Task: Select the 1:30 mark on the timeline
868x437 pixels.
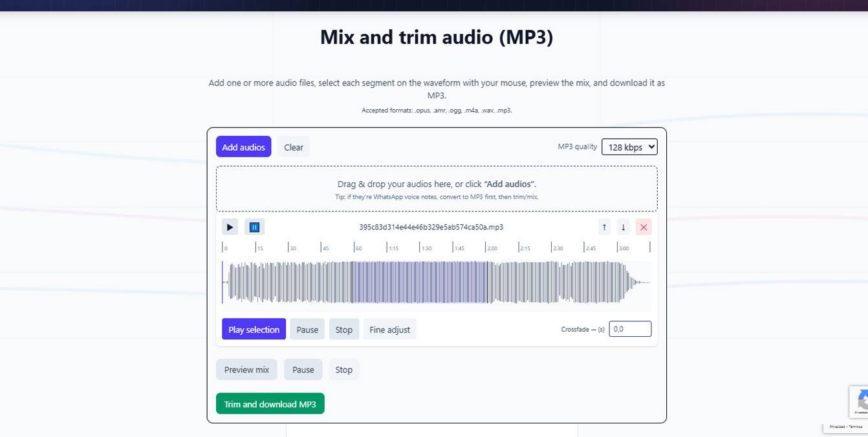Action: tap(427, 248)
